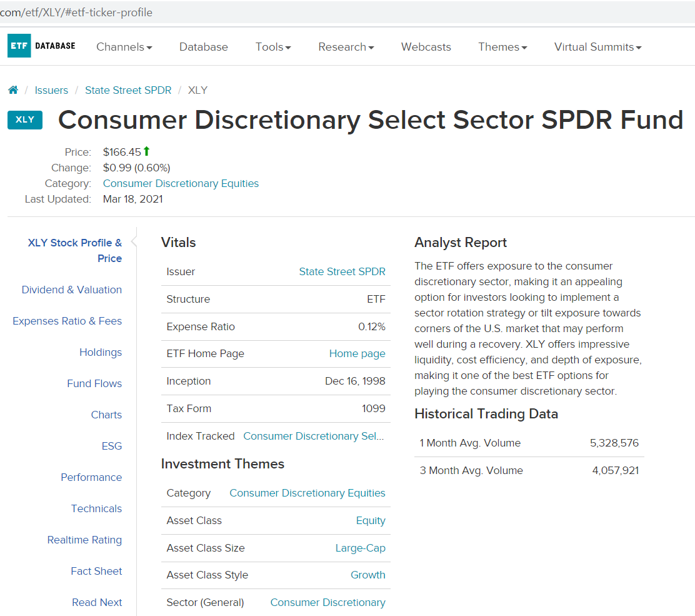
Task: Switch to the Holdings section
Action: tap(101, 352)
